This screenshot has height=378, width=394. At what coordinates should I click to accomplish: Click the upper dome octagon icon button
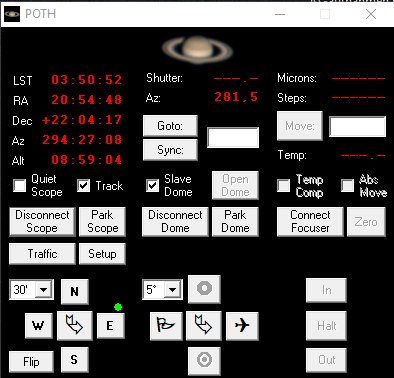(204, 289)
